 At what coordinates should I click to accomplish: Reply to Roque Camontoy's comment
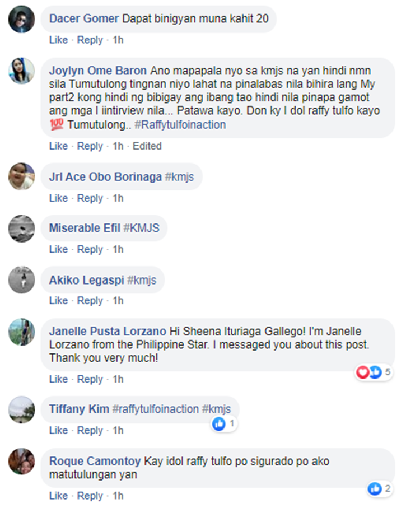(x=90, y=496)
